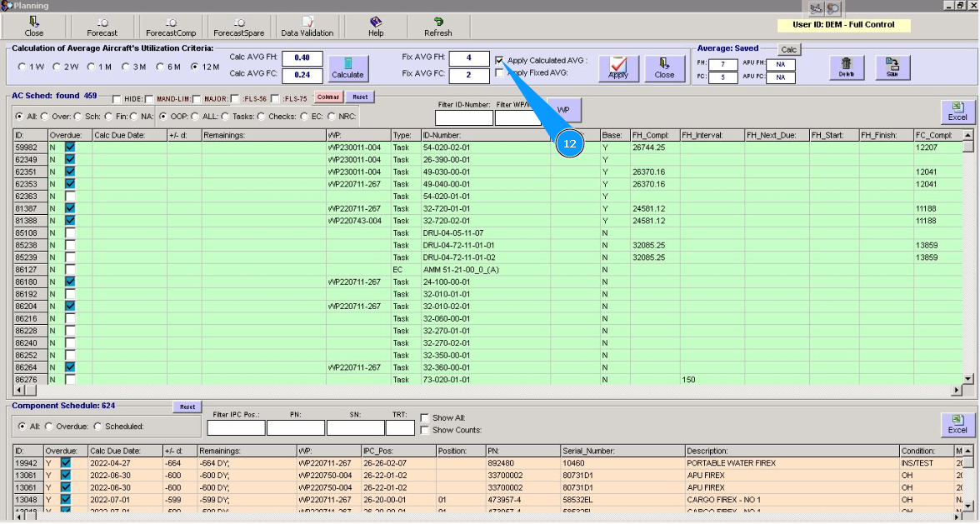
Task: Refresh the planning data
Action: [437, 27]
